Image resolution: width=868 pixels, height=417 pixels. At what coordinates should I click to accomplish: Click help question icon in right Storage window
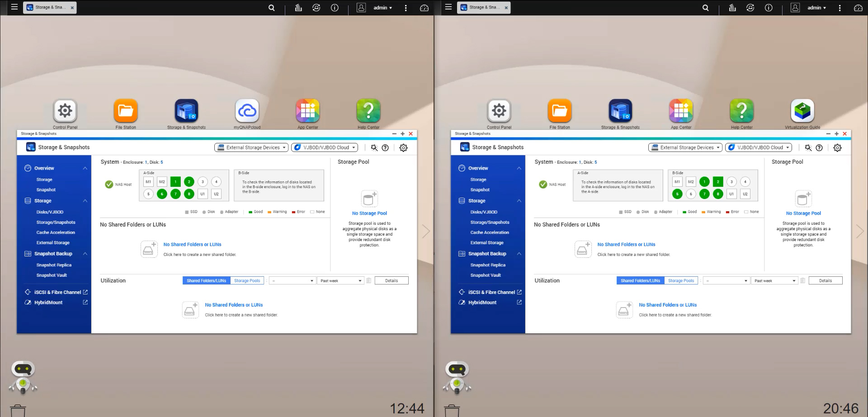pos(819,148)
